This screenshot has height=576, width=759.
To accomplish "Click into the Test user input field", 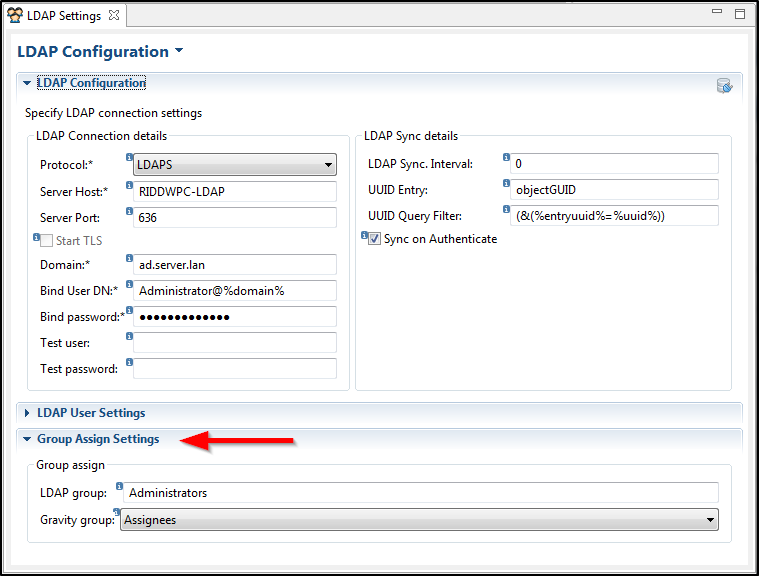I will coord(235,343).
